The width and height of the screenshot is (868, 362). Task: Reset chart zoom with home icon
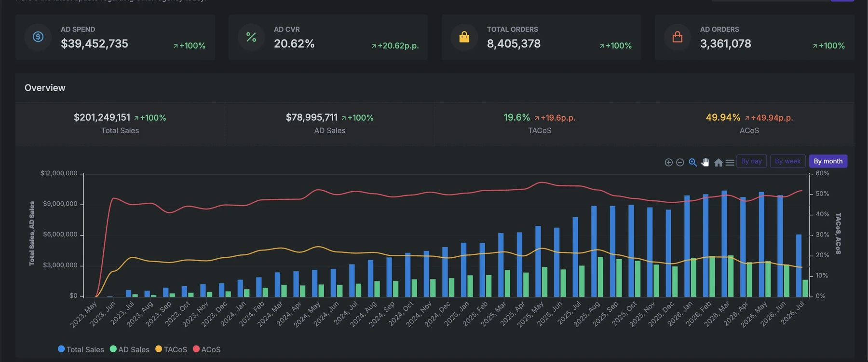(719, 163)
